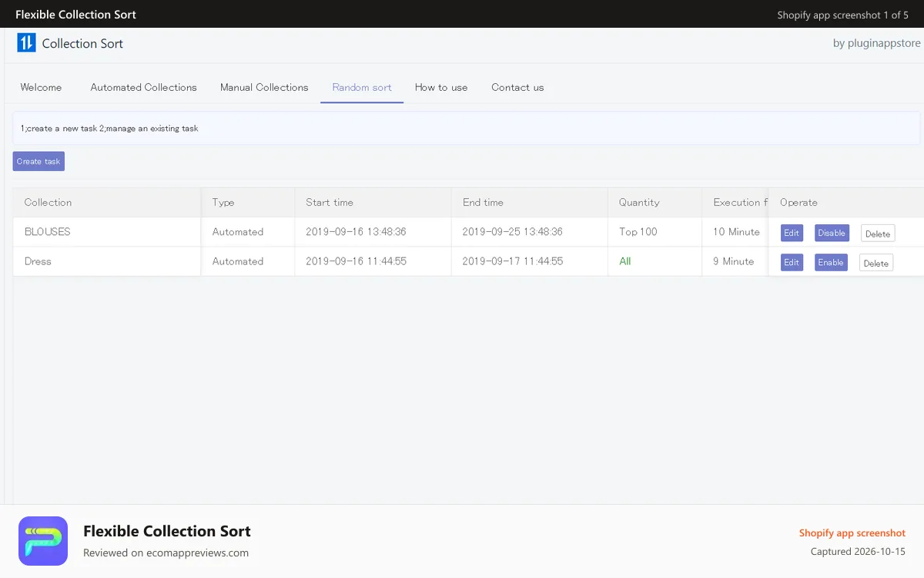Screen dimensions: 924x578
Task: Click the by pluginappstore text
Action: pos(877,43)
